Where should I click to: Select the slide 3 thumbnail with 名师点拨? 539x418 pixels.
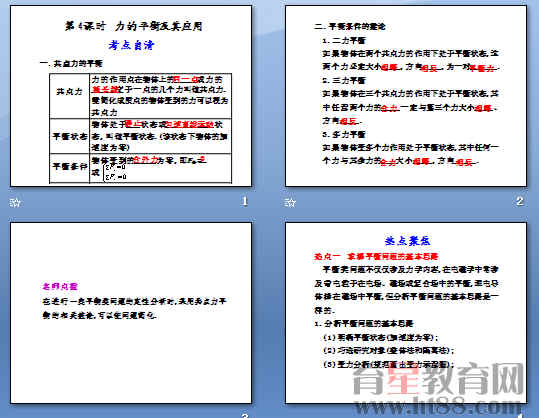point(131,313)
